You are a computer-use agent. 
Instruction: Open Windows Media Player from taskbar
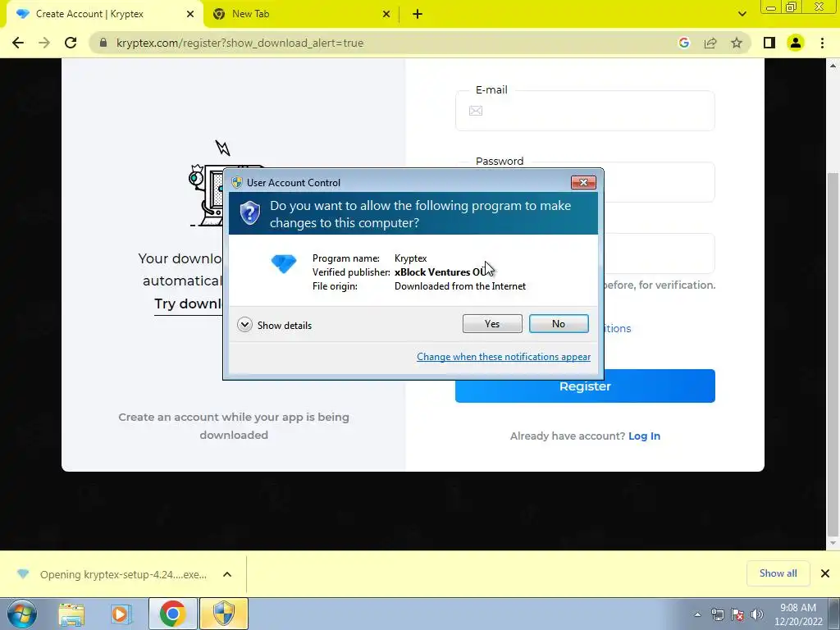coord(121,614)
